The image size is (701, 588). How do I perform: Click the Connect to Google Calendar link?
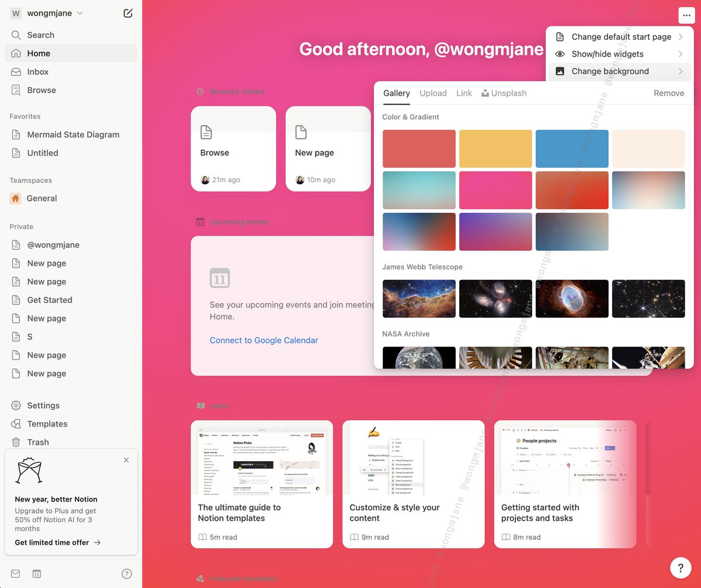pos(263,340)
